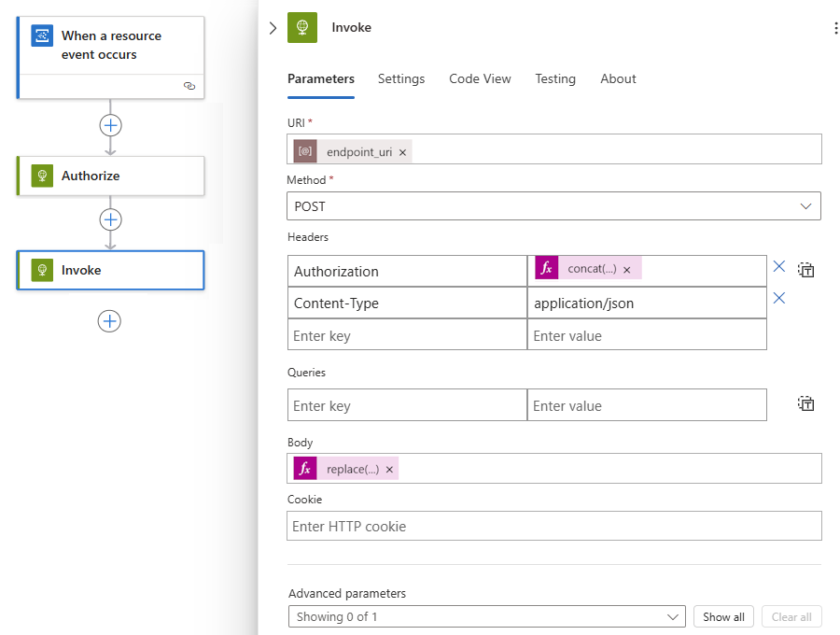The width and height of the screenshot is (840, 635).
Task: Delete the Content-Type header row
Action: point(779,298)
